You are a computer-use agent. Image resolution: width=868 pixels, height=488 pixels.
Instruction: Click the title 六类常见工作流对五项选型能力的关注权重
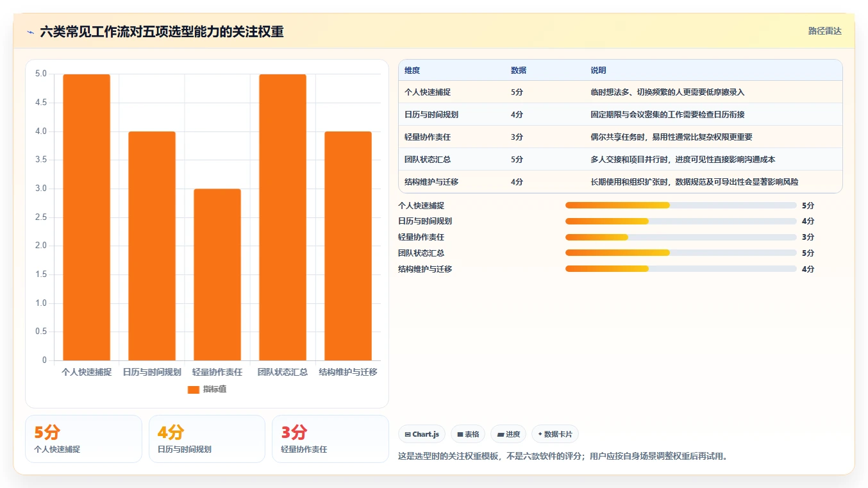(x=162, y=31)
